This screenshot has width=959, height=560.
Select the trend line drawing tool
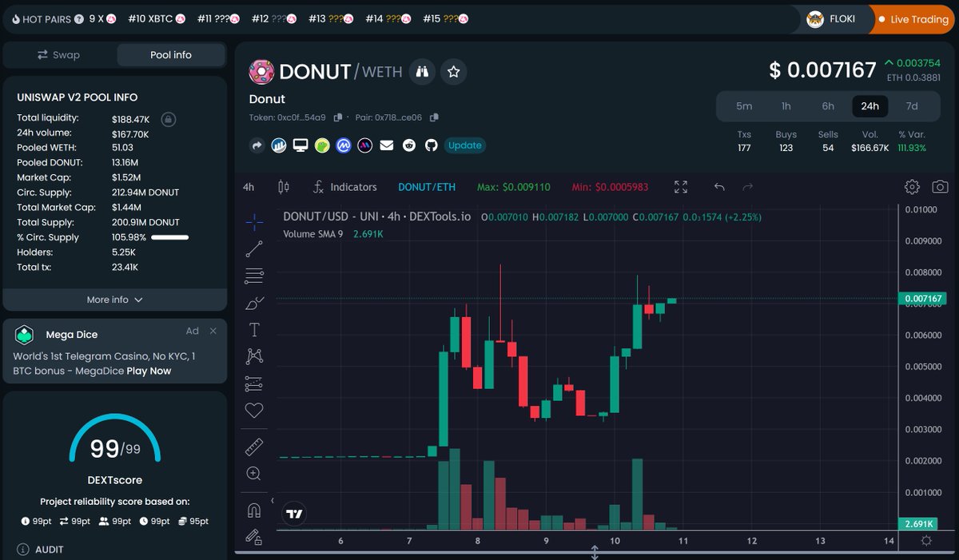click(x=254, y=249)
